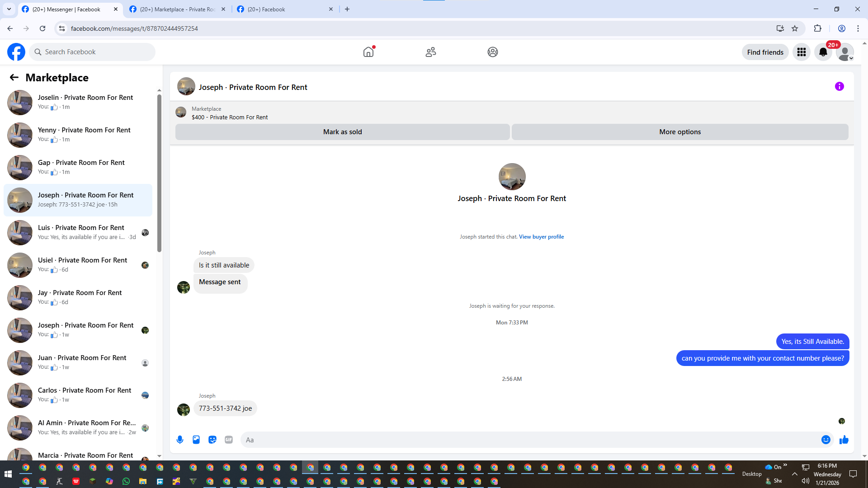The width and height of the screenshot is (868, 488).
Task: Go to Facebook Home icon
Action: click(x=368, y=52)
